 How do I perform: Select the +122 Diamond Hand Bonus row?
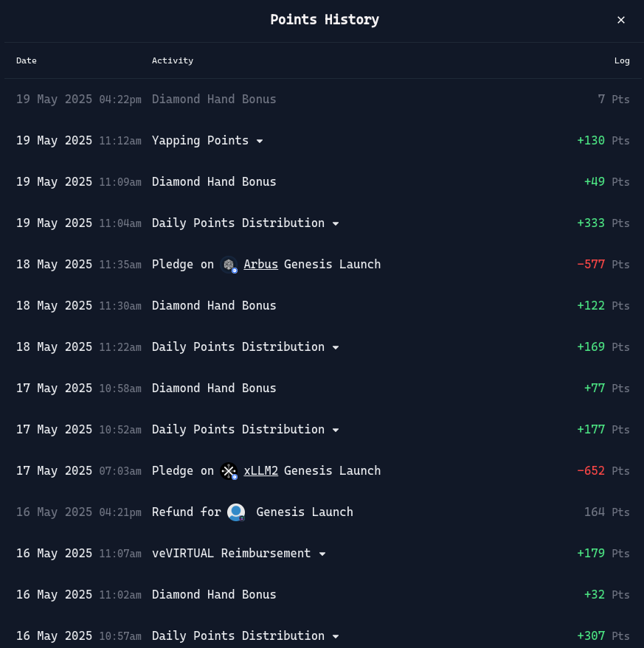tap(322, 306)
